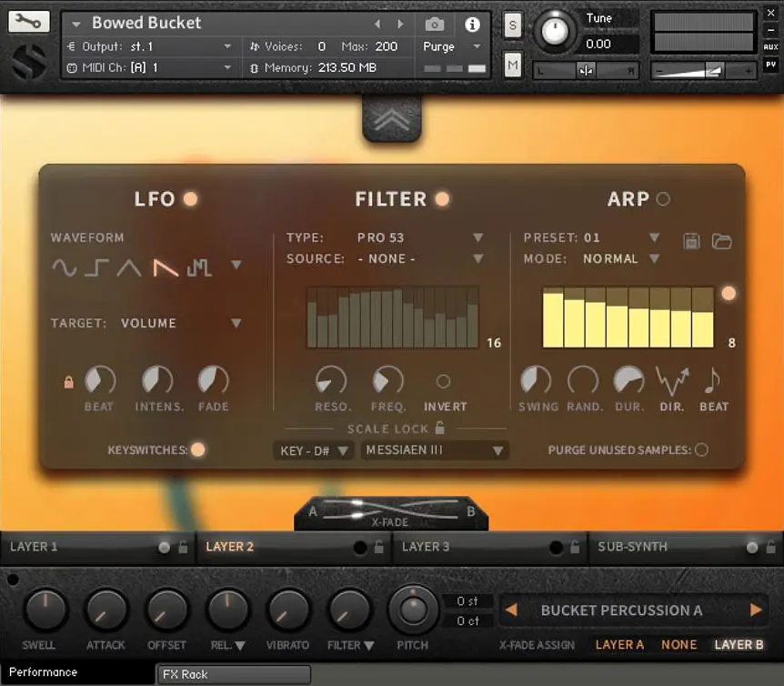
Task: Open the wrench instrument edit icon
Action: pyautogui.click(x=29, y=22)
